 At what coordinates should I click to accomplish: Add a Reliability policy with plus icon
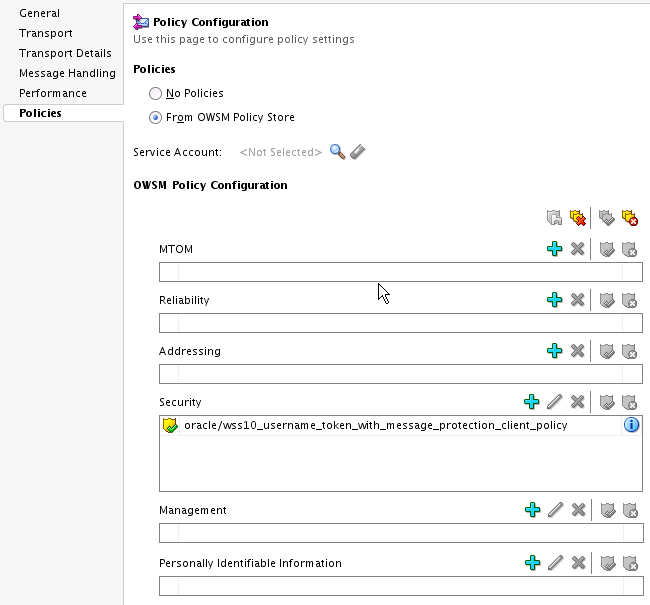555,300
